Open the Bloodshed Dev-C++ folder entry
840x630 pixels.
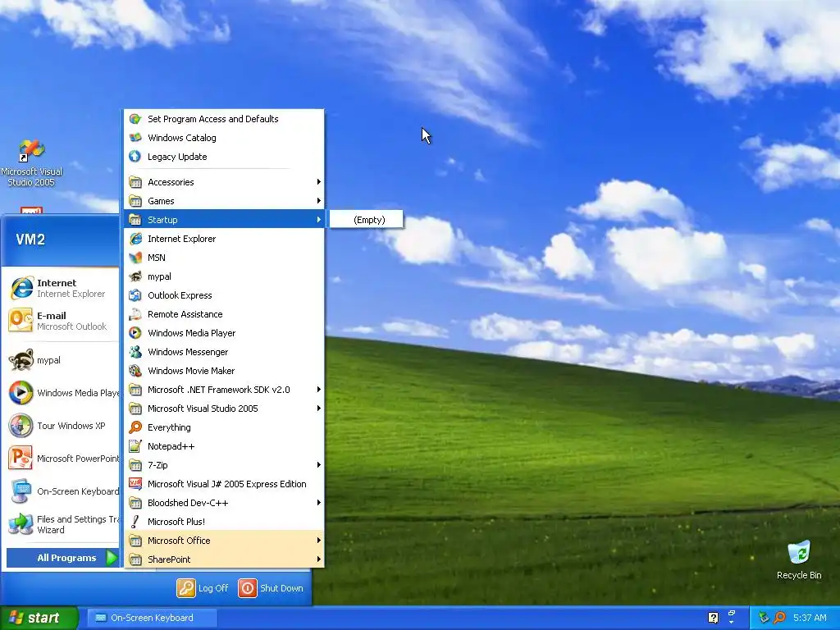coord(225,503)
